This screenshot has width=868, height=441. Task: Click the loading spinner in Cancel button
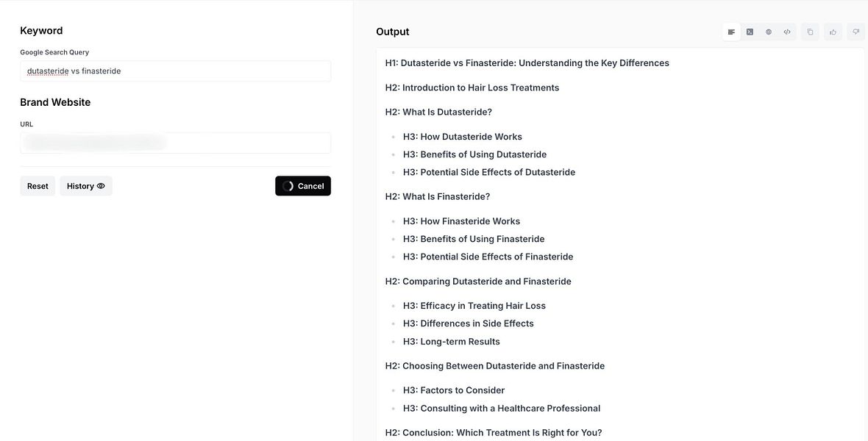[x=288, y=186]
